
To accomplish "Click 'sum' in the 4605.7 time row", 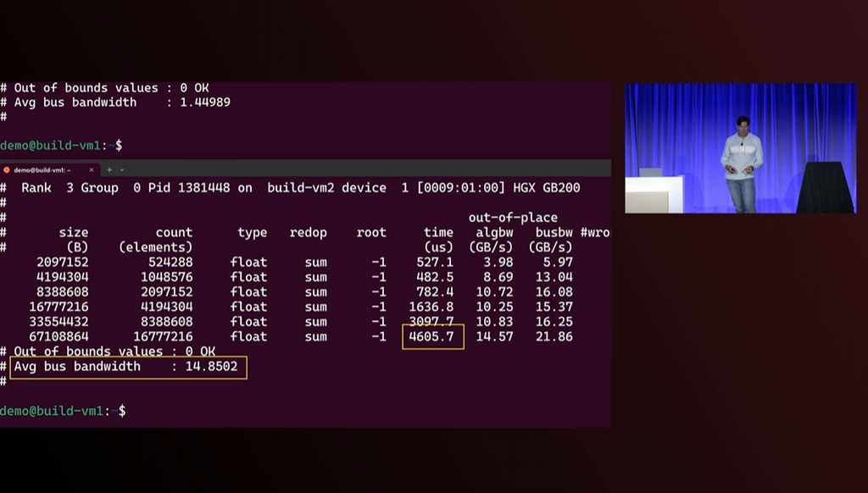I will pos(315,336).
